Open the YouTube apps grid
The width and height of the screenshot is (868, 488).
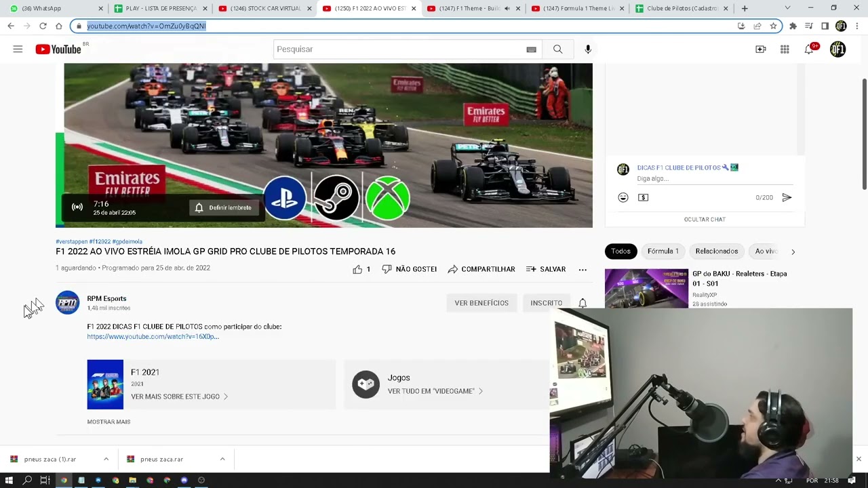point(785,49)
